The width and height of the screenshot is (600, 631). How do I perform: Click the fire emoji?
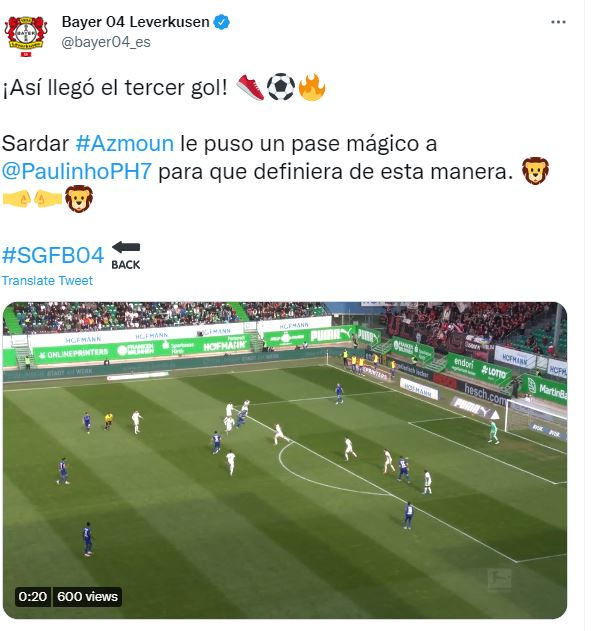tap(311, 87)
